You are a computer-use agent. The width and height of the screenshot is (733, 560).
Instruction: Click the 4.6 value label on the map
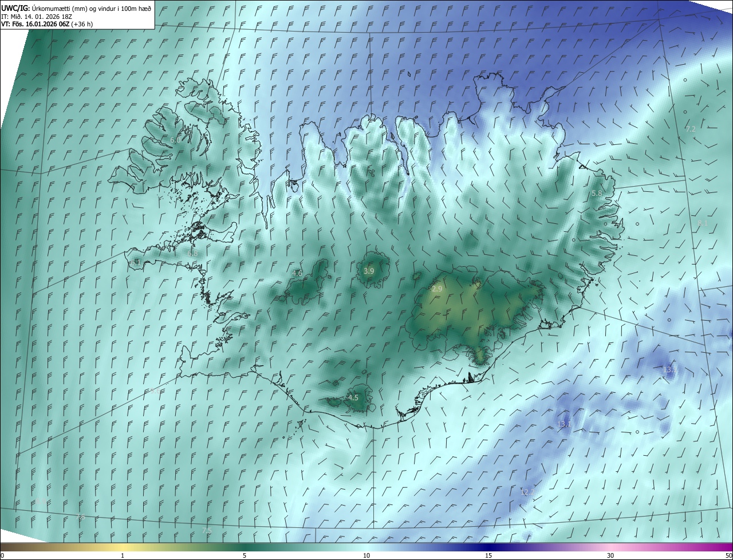coord(297,274)
